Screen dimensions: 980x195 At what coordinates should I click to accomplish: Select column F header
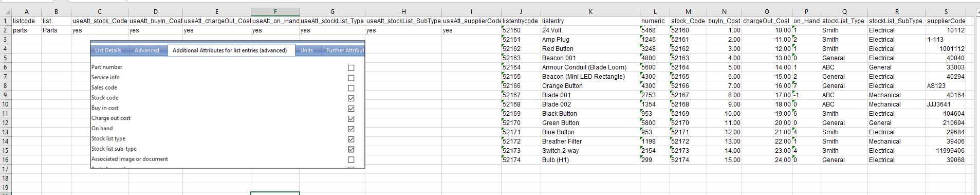point(275,11)
